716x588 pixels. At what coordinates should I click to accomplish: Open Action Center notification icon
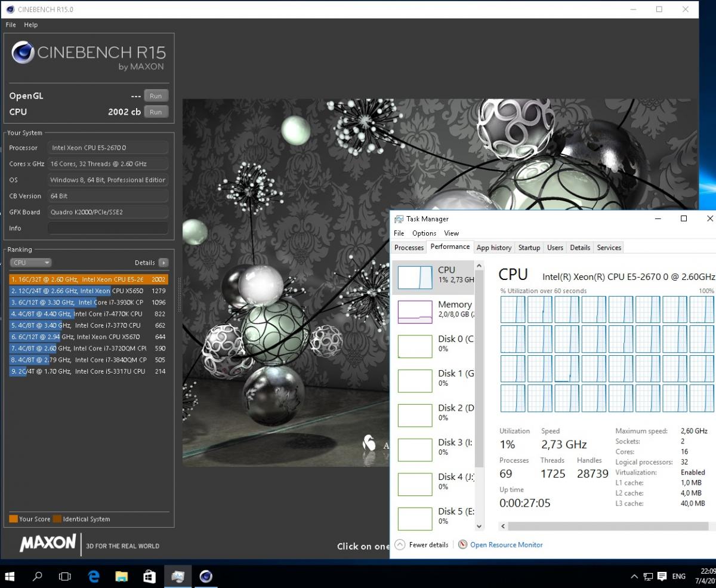662,577
